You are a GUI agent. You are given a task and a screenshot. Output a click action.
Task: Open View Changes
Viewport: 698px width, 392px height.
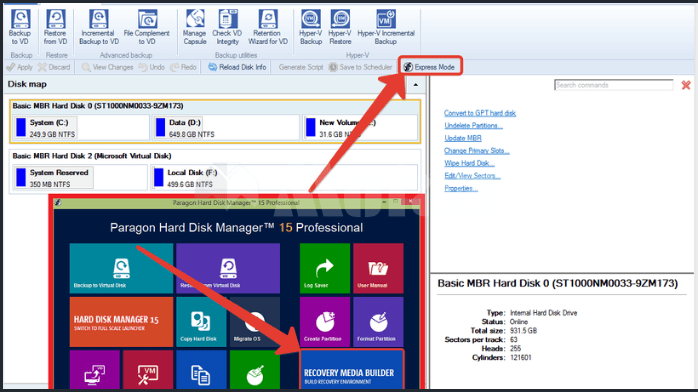(107, 67)
